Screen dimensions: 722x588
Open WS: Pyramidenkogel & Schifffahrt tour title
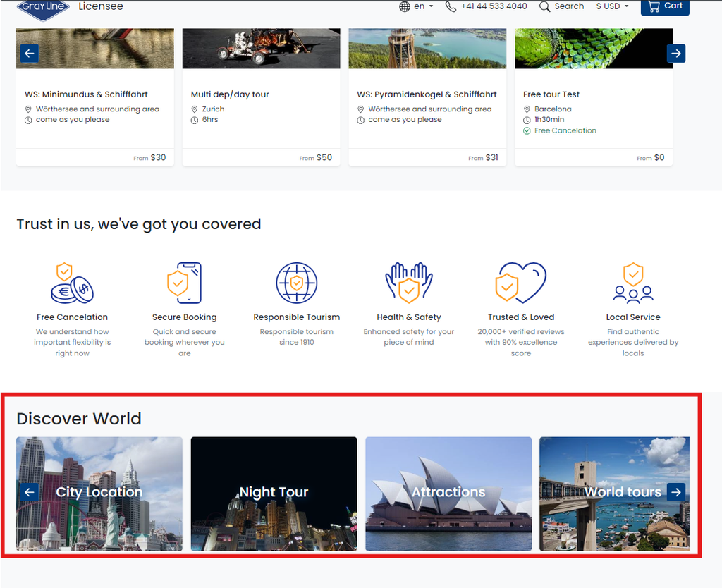tap(427, 94)
